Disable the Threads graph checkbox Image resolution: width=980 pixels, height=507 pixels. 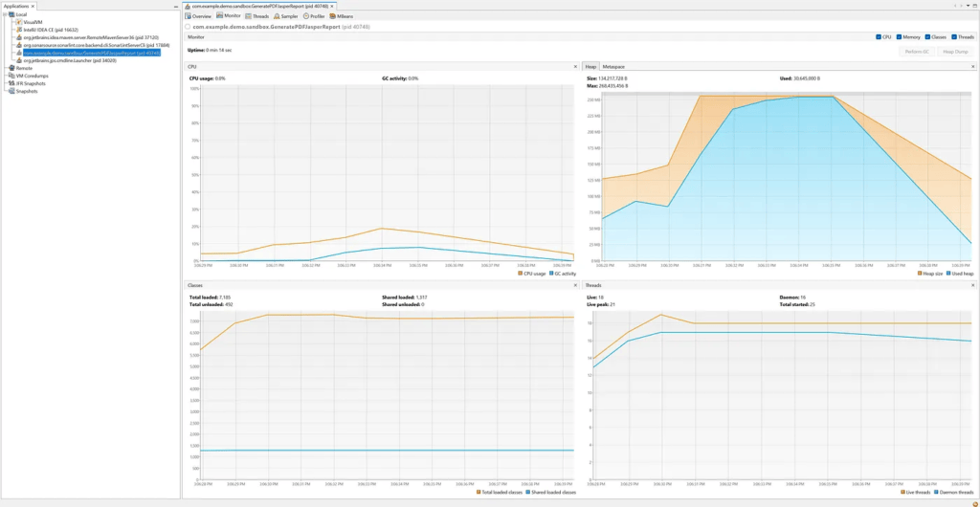pyautogui.click(x=954, y=37)
